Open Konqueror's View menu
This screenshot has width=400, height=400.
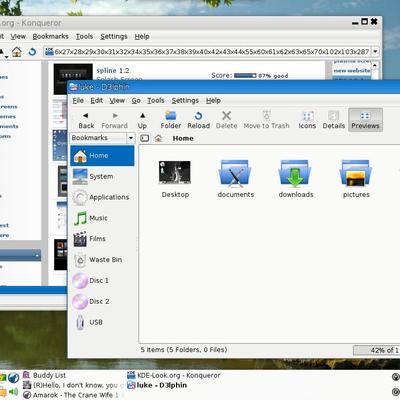point(18,36)
